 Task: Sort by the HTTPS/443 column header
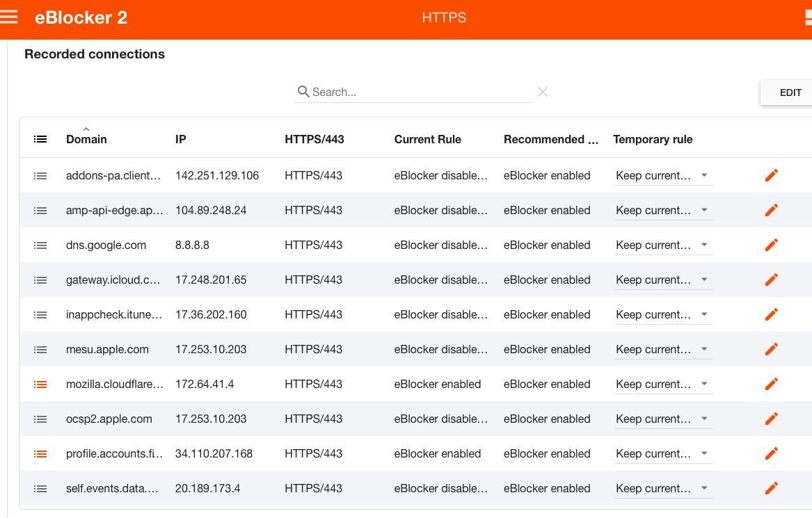point(315,139)
